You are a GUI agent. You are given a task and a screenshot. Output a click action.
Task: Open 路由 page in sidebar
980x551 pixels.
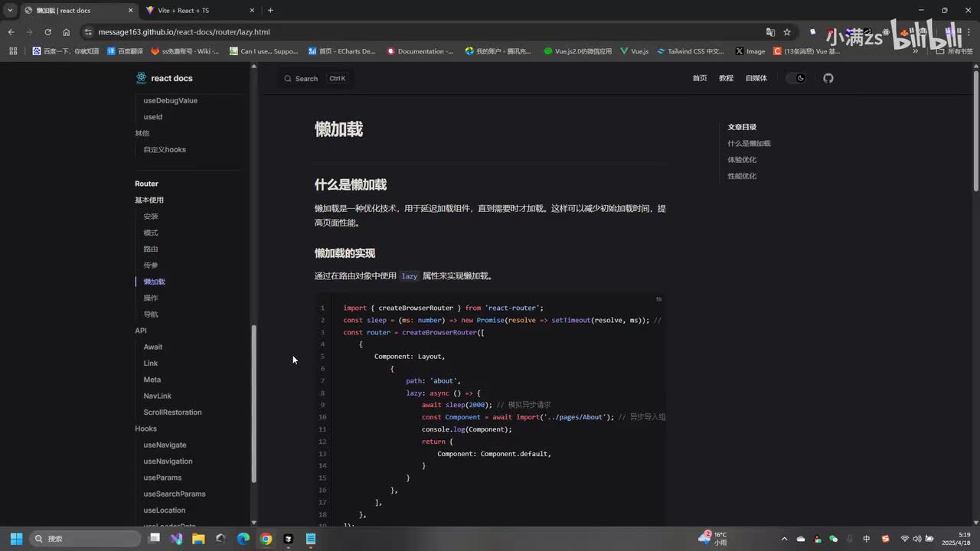pos(151,249)
